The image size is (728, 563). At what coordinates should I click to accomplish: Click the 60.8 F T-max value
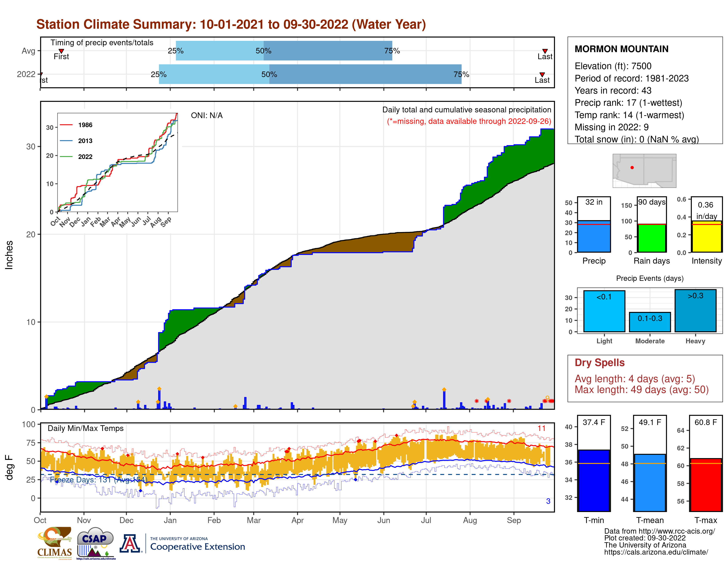tap(706, 422)
